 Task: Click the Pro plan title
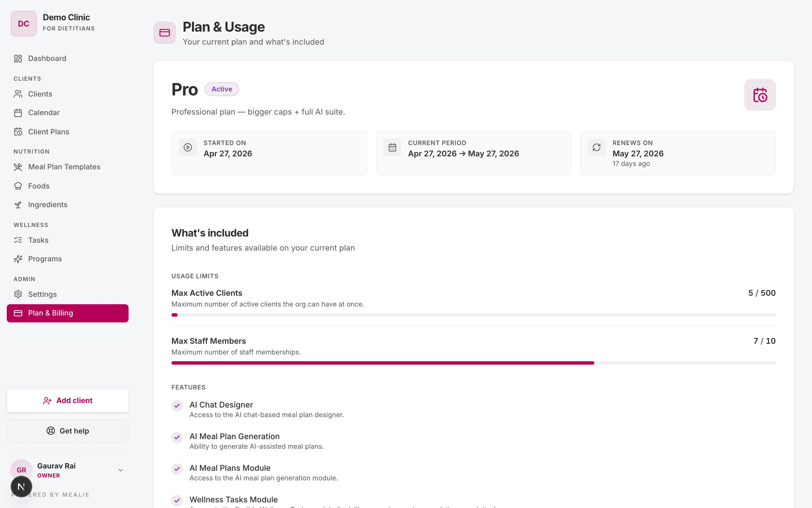(x=185, y=89)
